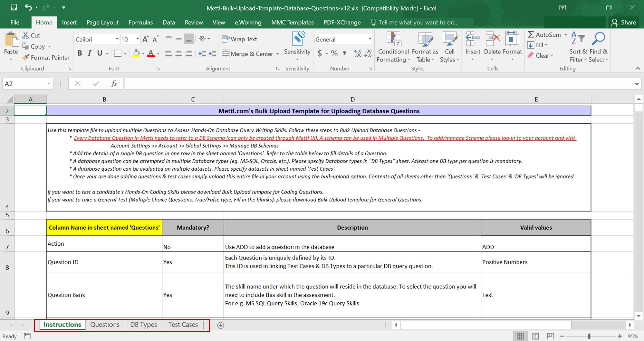Open the Test Cases sheet tab

point(183,325)
